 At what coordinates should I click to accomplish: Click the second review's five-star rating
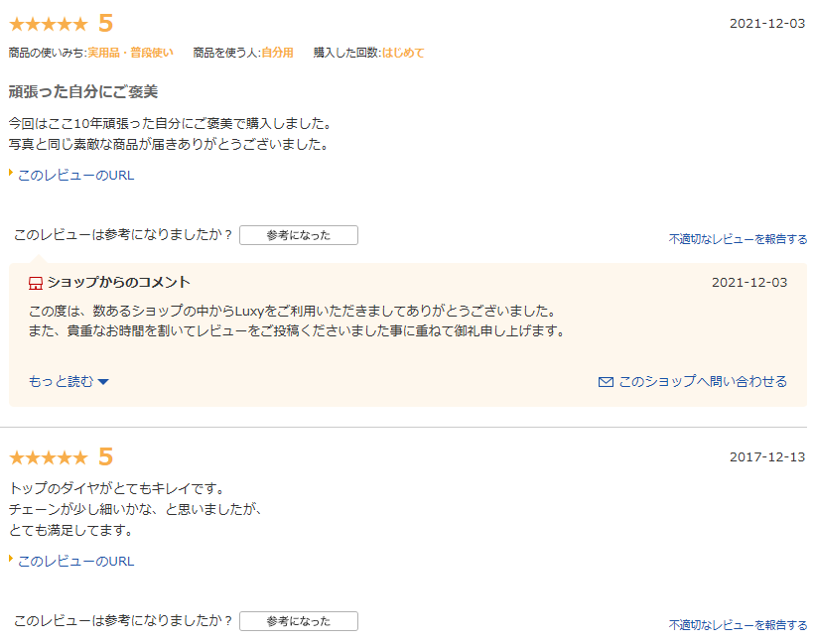point(49,458)
